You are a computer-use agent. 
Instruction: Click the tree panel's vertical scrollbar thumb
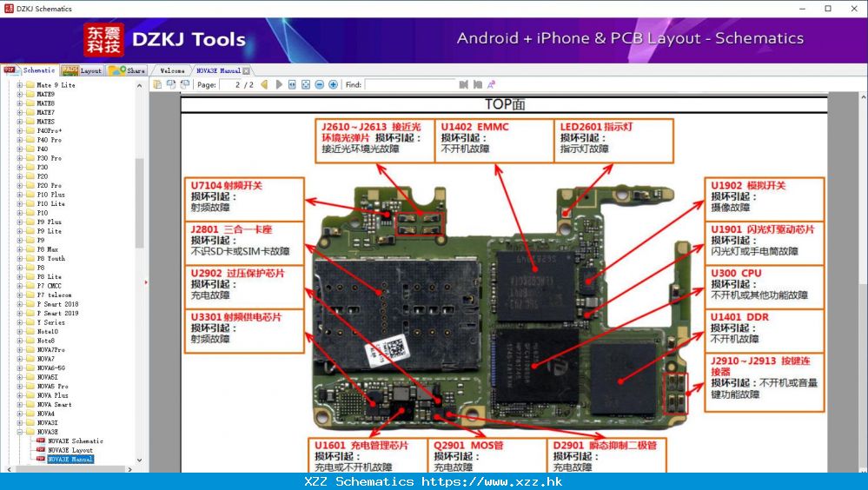coord(140,203)
